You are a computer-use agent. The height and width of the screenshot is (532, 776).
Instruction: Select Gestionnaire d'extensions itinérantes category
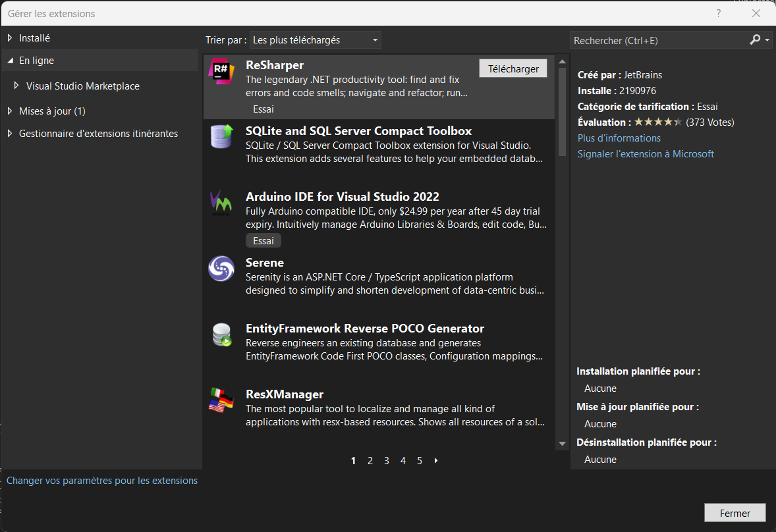coord(99,134)
